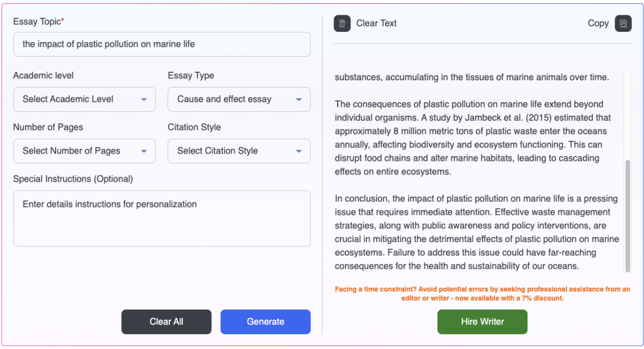
Task: Click the orange 7% discount promo text
Action: coord(482,293)
